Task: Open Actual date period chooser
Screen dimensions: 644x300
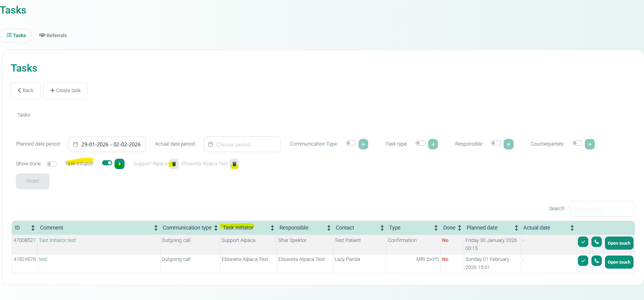Action: 242,144
